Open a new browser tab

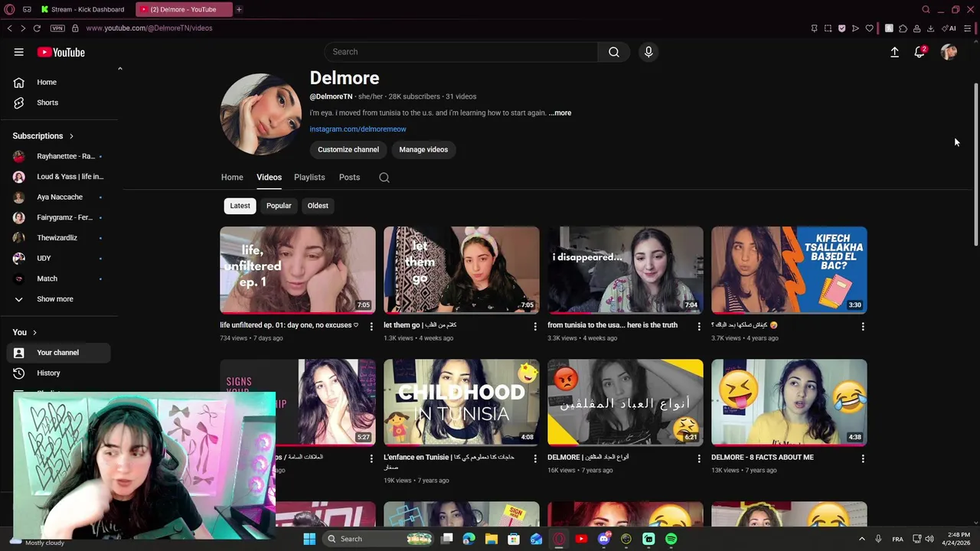[x=239, y=9]
